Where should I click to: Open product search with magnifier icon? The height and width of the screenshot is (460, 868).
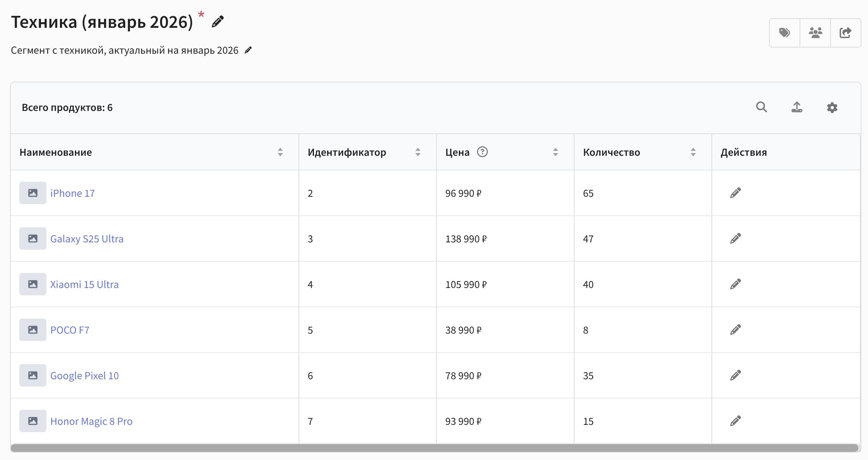pos(761,107)
